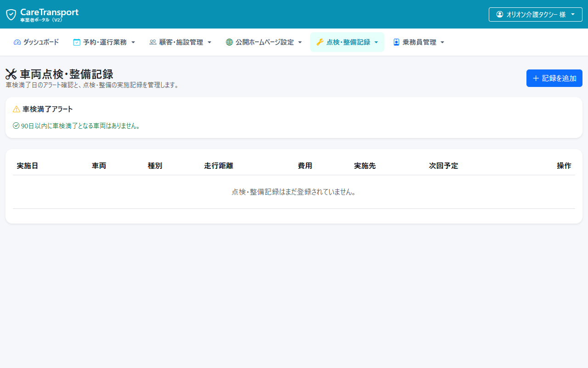
Task: Click the 点検・整備記録はまだ登録されていません message
Action: click(x=294, y=192)
